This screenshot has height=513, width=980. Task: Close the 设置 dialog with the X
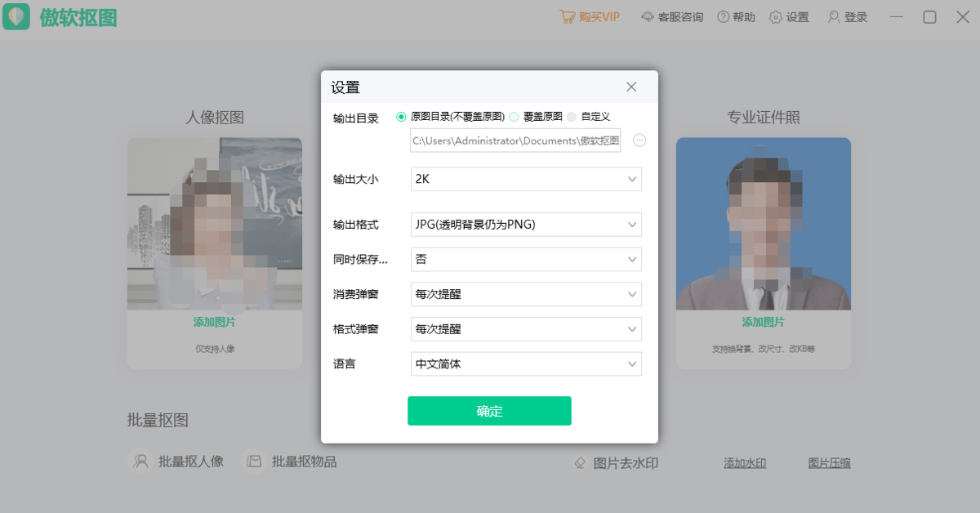tap(631, 87)
